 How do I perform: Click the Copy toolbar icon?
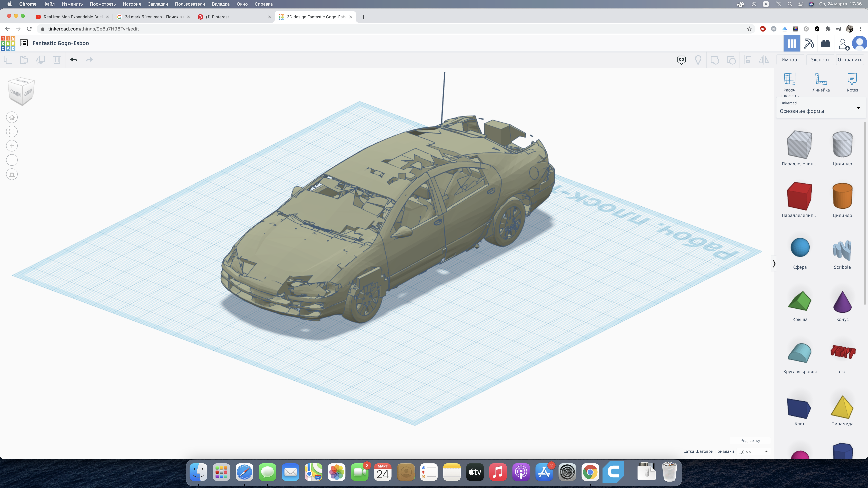click(8, 60)
